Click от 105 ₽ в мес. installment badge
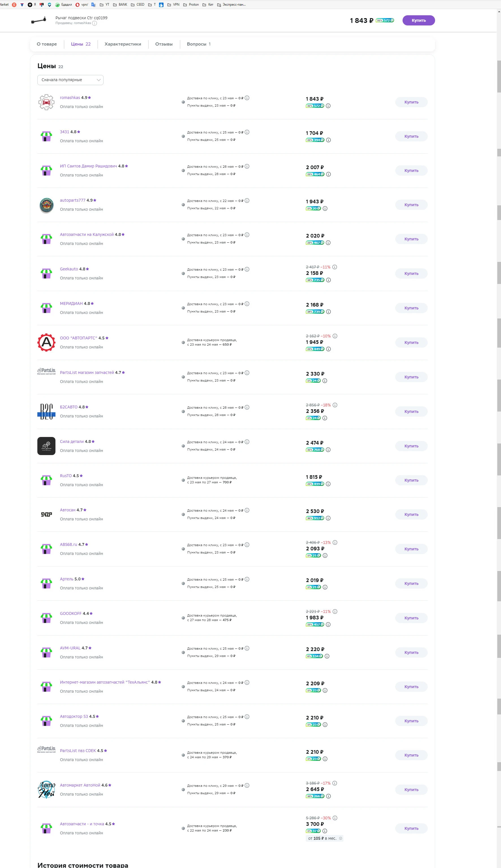The height and width of the screenshot is (868, 501). pos(324,838)
